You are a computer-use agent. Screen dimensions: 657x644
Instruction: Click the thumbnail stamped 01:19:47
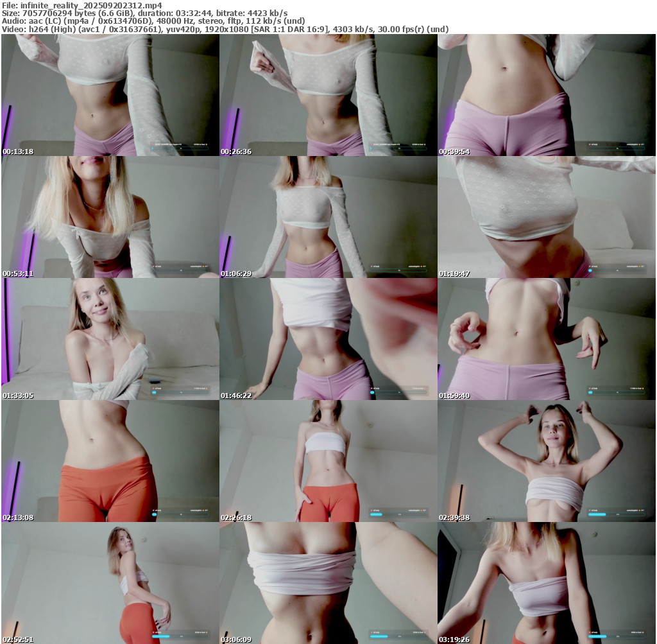547,217
